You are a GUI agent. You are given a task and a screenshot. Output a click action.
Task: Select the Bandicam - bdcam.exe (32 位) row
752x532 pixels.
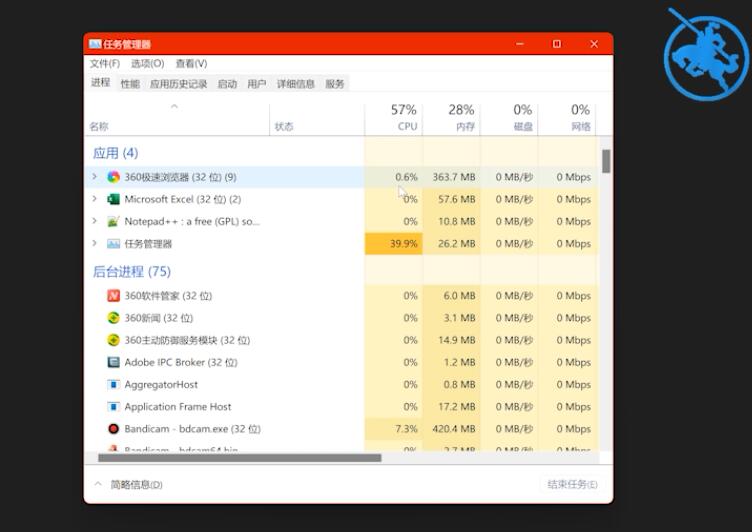coord(341,428)
